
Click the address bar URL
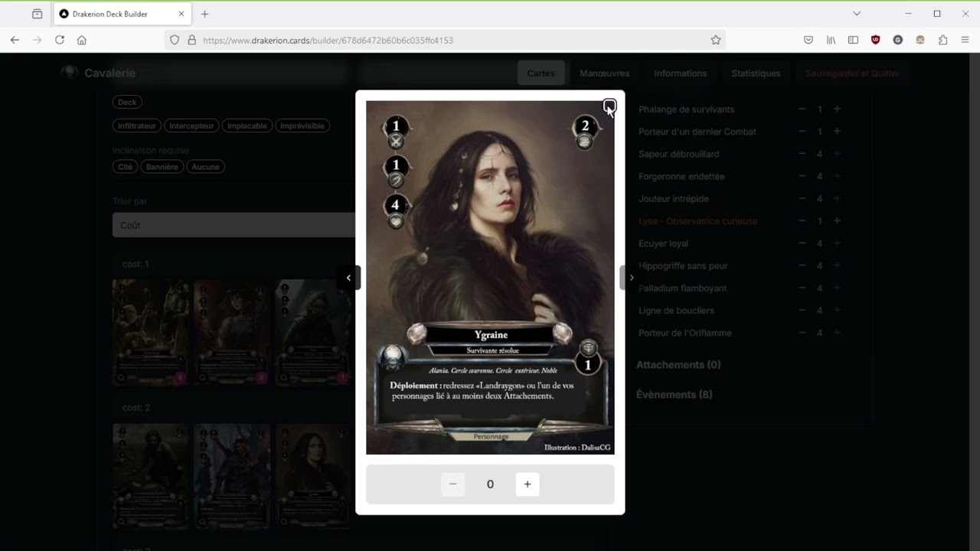[x=328, y=40]
